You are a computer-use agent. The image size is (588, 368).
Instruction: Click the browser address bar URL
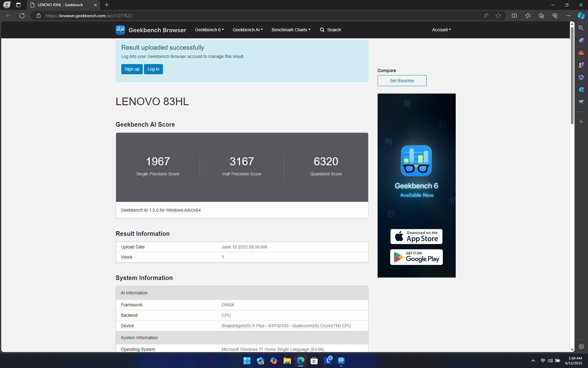pyautogui.click(x=89, y=16)
